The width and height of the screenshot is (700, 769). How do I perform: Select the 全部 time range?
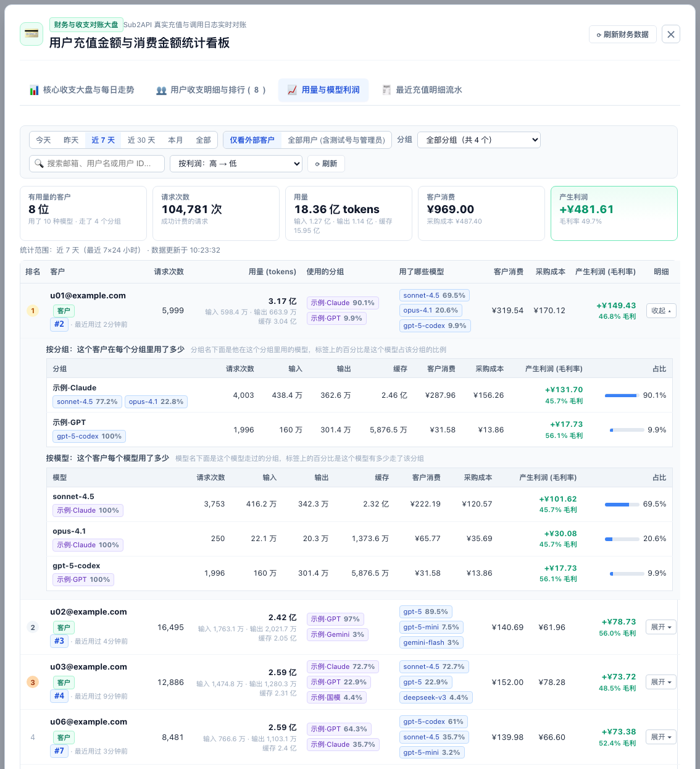coord(203,140)
